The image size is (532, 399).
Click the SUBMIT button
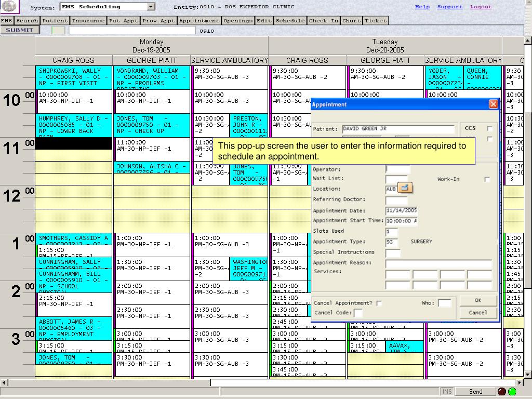(20, 30)
